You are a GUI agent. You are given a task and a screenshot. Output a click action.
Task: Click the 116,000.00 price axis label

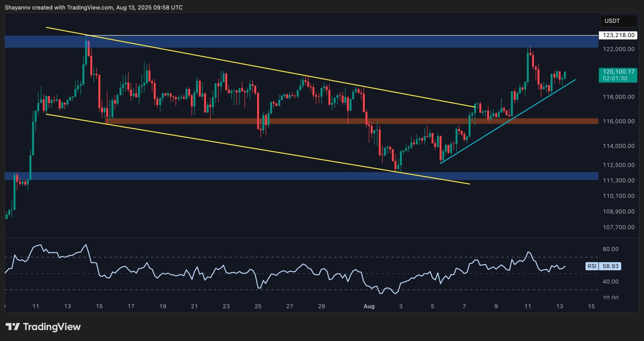tap(618, 121)
